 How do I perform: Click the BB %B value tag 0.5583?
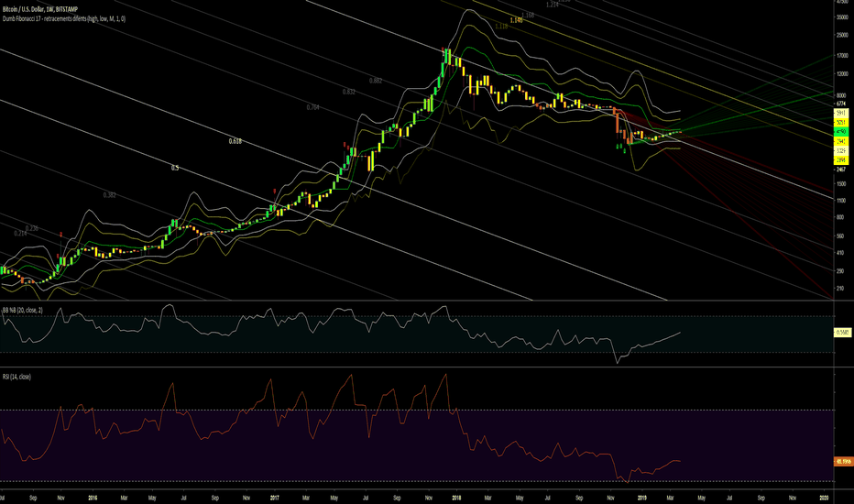tap(843, 332)
